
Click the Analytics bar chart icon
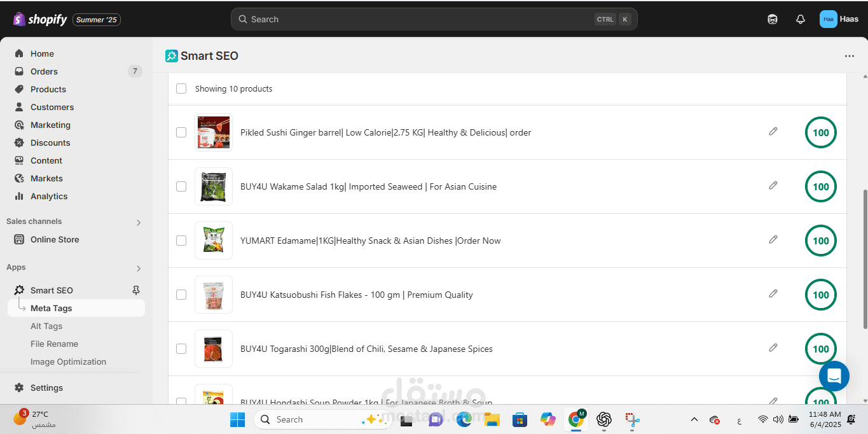19,196
